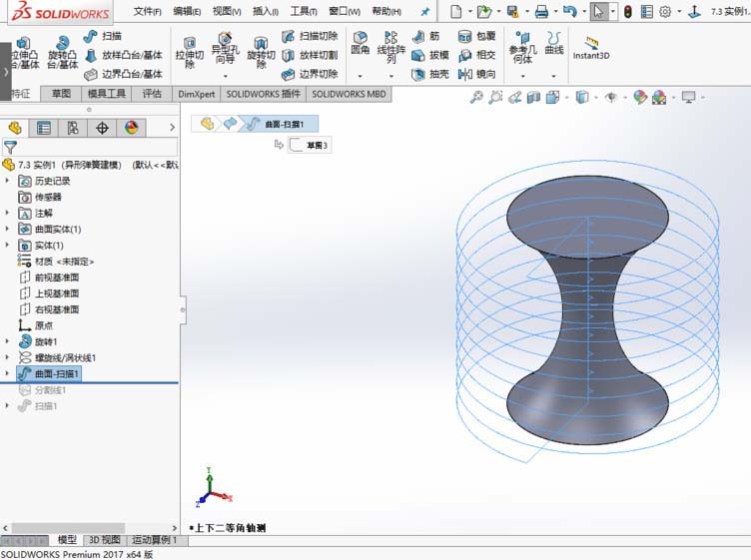The width and height of the screenshot is (751, 560).
Task: Click the Undo icon
Action: [x=570, y=12]
